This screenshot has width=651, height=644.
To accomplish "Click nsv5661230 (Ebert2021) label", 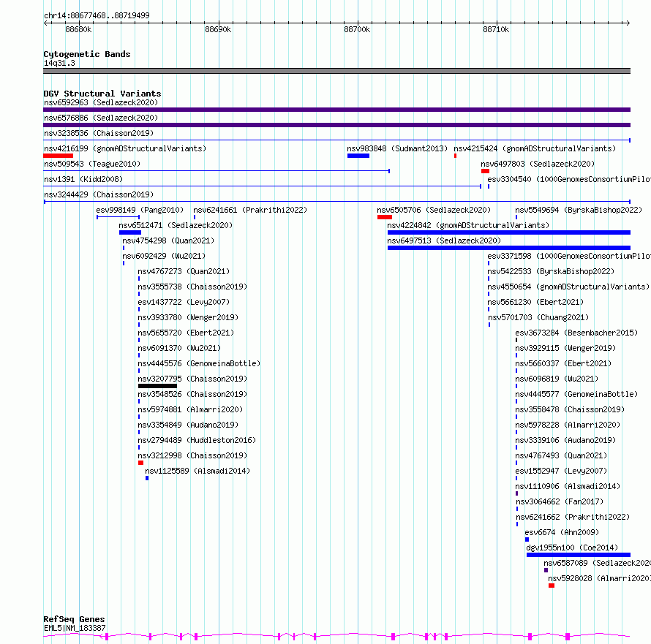I will point(535,302).
